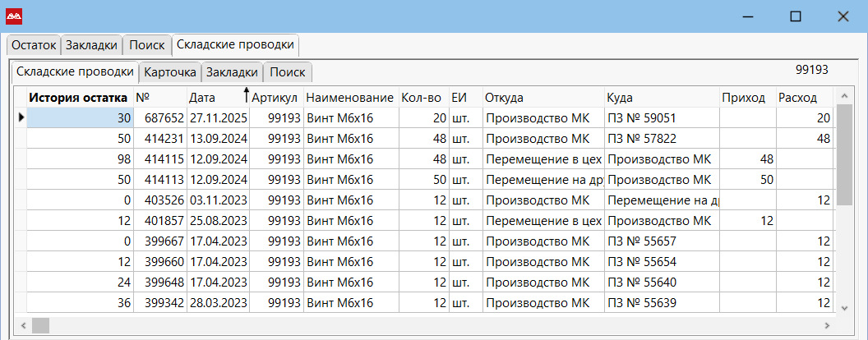This screenshot has width=868, height=340.
Task: Open the top-level Остаток tab
Action: (x=34, y=45)
